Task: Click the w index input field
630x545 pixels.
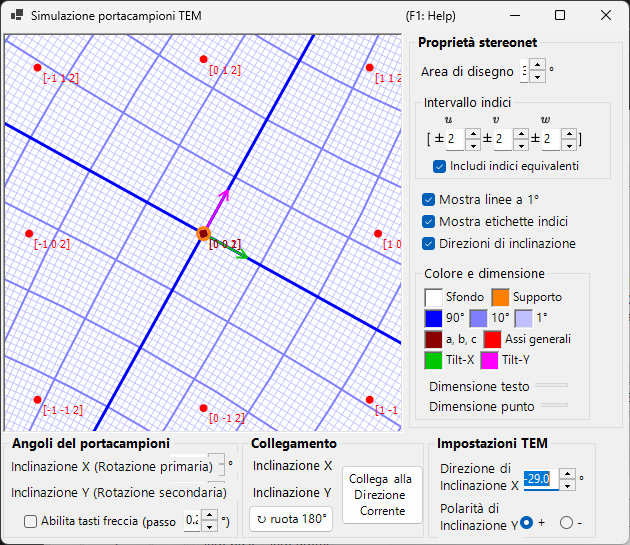Action: point(551,139)
